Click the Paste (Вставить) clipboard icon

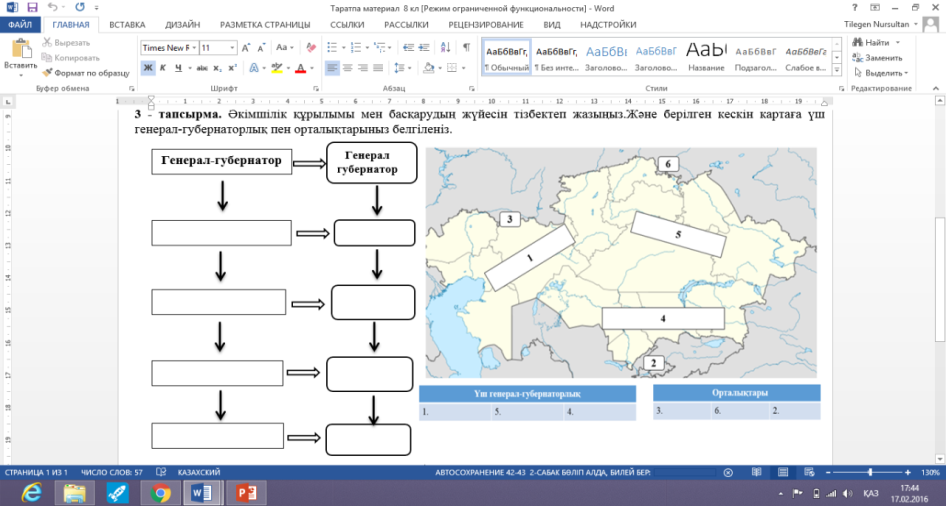tap(21, 48)
